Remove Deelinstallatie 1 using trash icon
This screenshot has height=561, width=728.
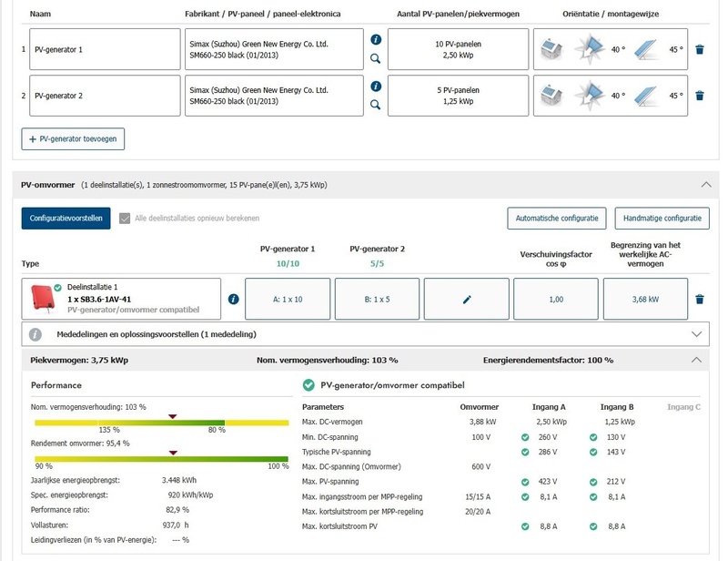699,299
